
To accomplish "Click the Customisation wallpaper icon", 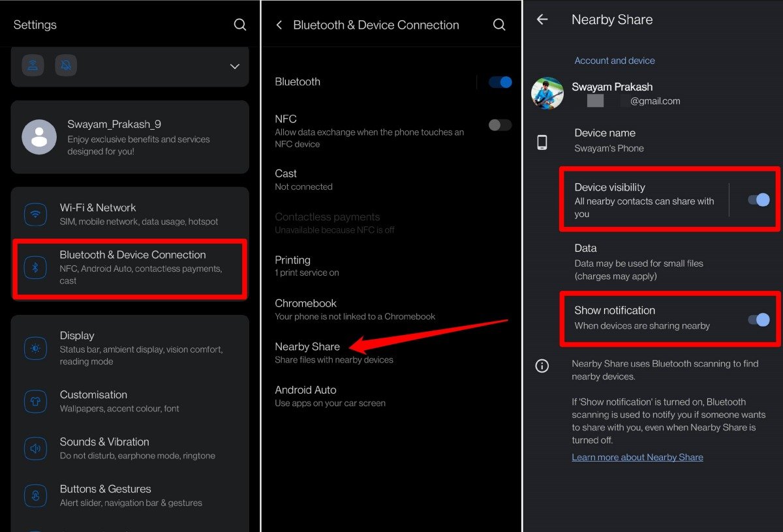I will coord(36,401).
